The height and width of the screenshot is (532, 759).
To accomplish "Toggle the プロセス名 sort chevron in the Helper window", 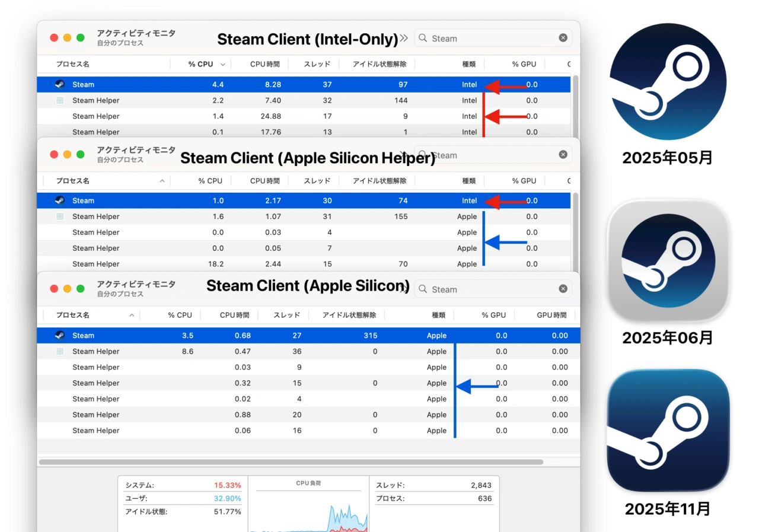I will [162, 180].
